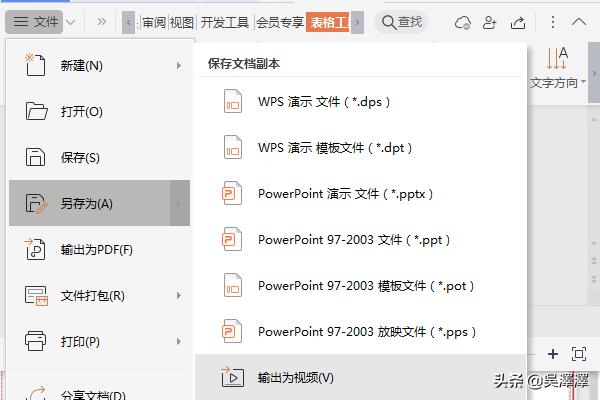
Task: Click the .dpt template file icon
Action: (x=233, y=147)
